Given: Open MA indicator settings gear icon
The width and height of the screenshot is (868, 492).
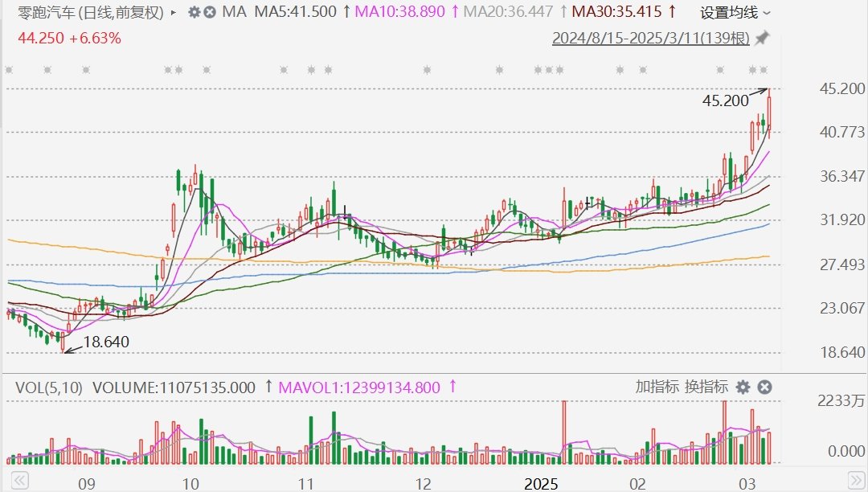Looking at the screenshot, I should [194, 13].
